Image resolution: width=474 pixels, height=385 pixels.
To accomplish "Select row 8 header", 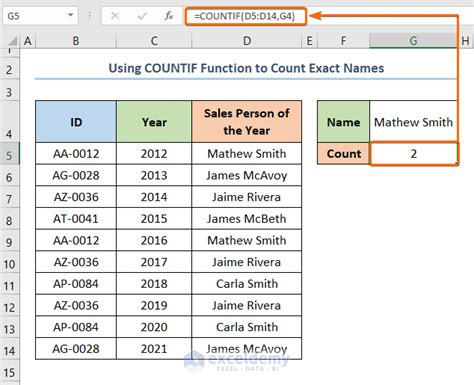I will pos(9,219).
